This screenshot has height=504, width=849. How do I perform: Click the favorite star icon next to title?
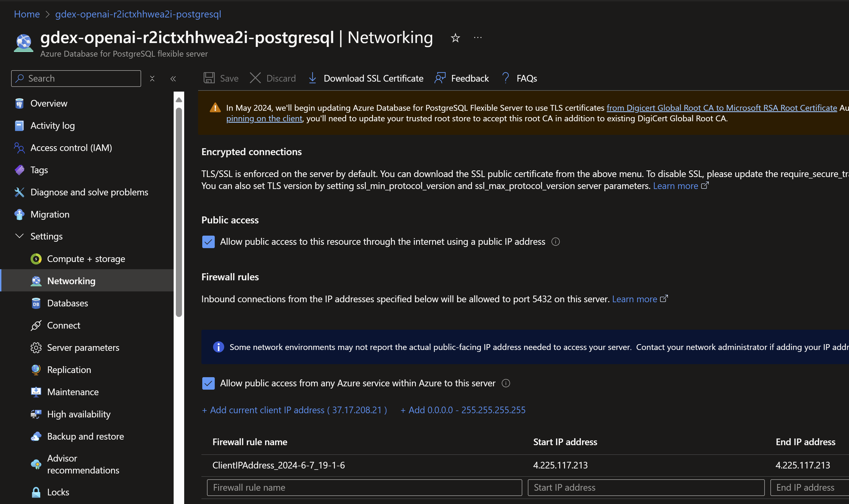(x=455, y=38)
